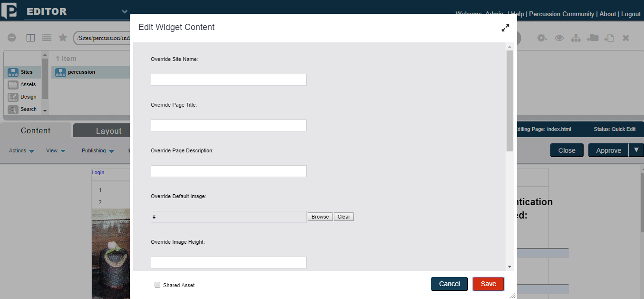The height and width of the screenshot is (299, 644).
Task: Click the Approve button
Action: point(609,150)
